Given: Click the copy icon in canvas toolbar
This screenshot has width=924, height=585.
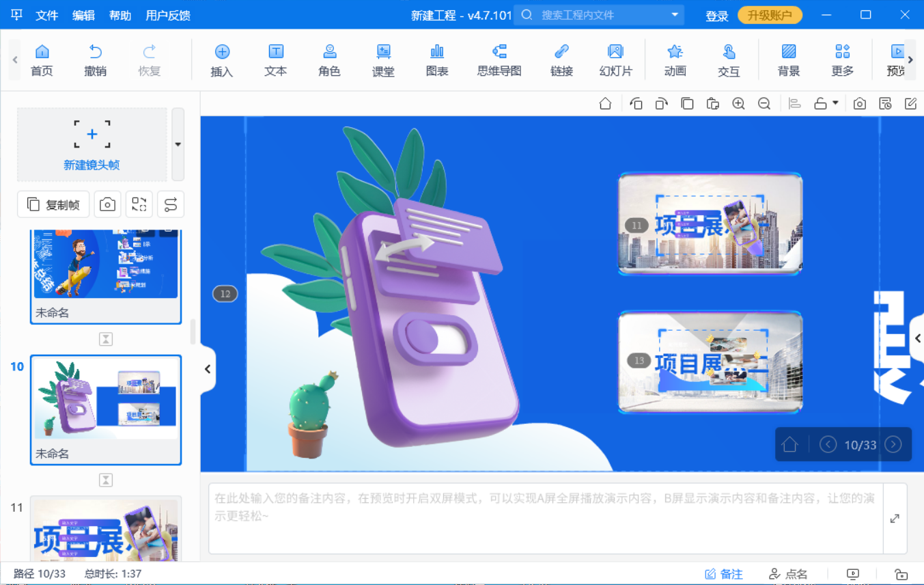Looking at the screenshot, I should coord(687,104).
